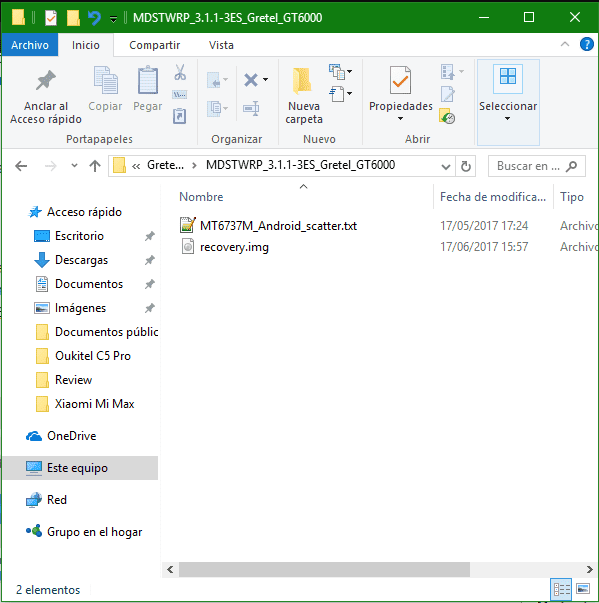Image resolution: width=599 pixels, height=603 pixels.
Task: Go up one folder level arrow
Action: 95,166
